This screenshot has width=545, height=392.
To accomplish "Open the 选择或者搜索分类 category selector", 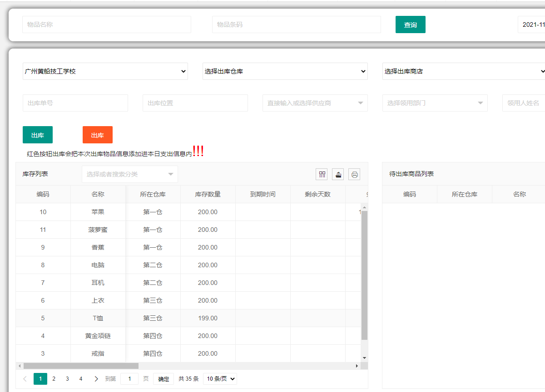I will (x=130, y=174).
